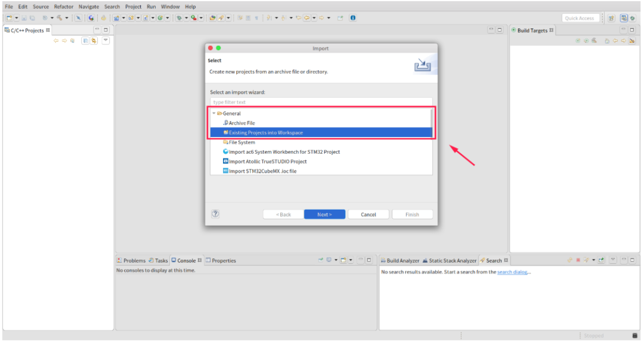Click the Link with Editor icon in Projects panel

click(94, 40)
